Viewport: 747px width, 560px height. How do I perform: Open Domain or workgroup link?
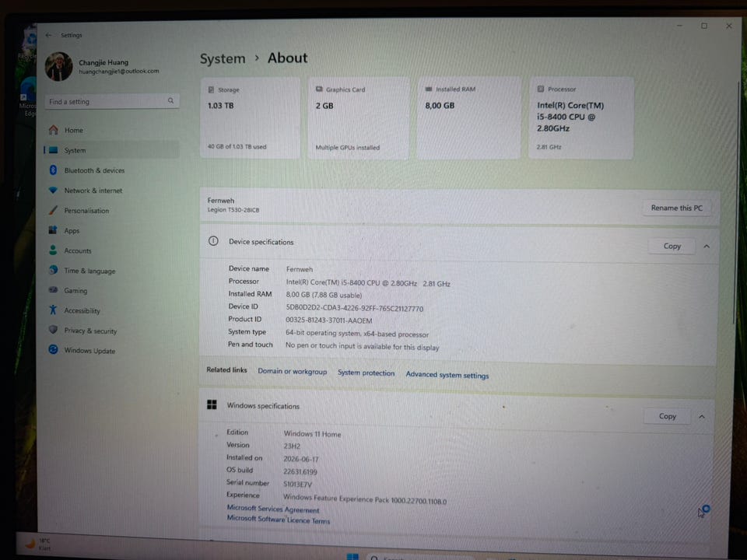click(x=292, y=372)
